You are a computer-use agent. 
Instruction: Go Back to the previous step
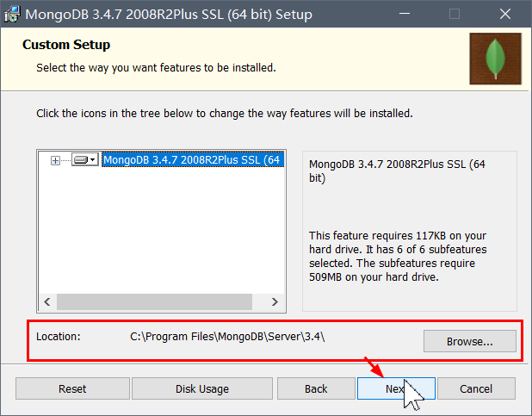pos(316,388)
